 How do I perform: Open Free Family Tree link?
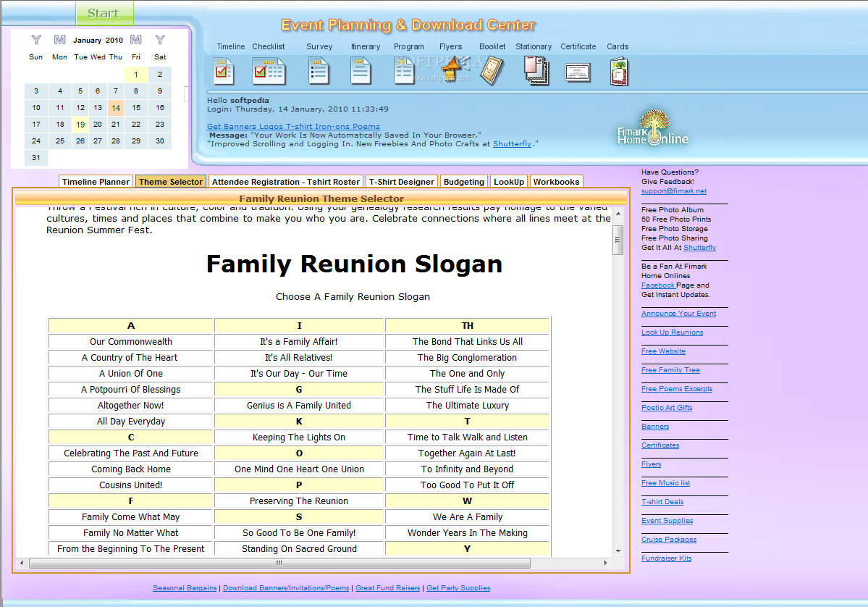point(670,370)
